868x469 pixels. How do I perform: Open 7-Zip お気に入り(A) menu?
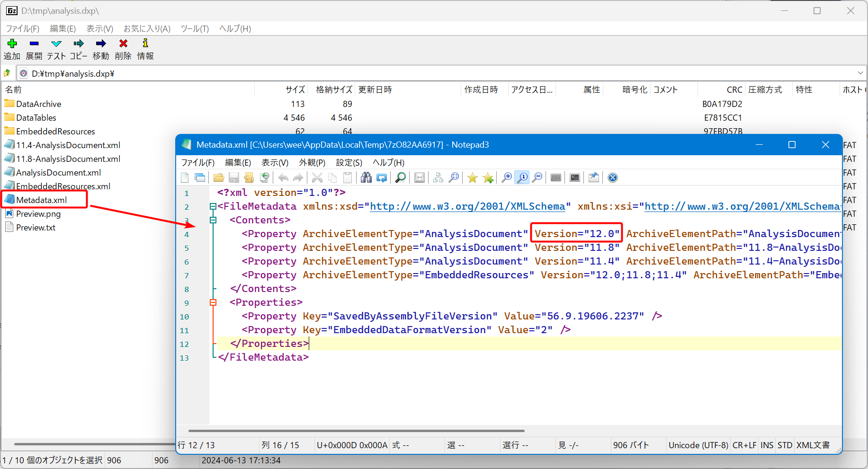click(147, 29)
